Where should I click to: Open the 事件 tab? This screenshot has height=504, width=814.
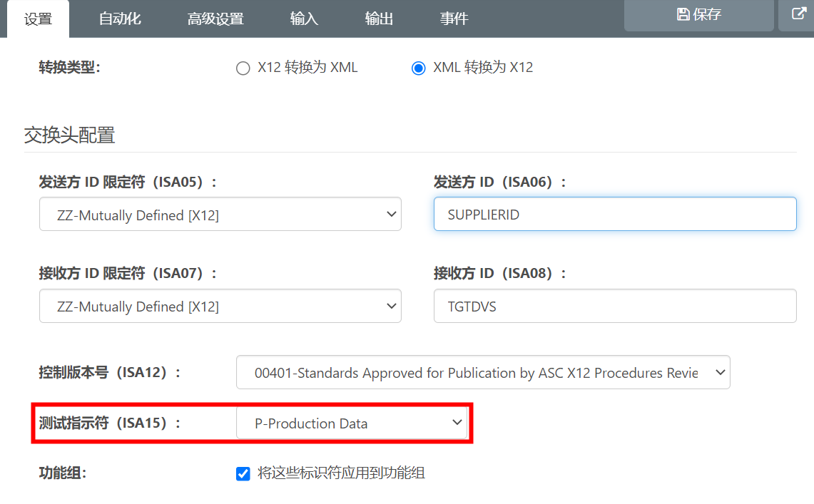point(454,19)
